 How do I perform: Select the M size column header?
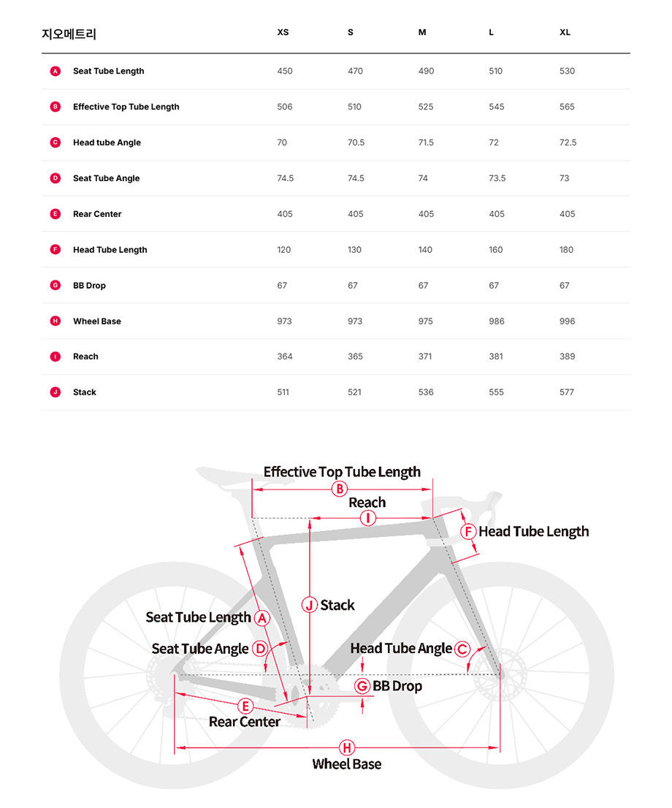(422, 33)
